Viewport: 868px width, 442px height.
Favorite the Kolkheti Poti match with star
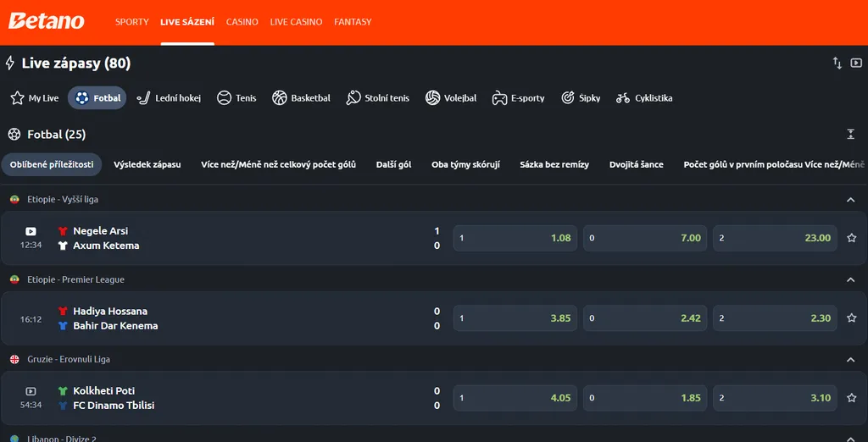coord(851,398)
